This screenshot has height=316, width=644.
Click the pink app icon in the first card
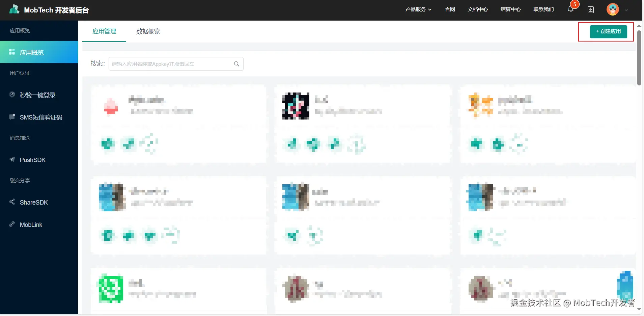coord(111,106)
